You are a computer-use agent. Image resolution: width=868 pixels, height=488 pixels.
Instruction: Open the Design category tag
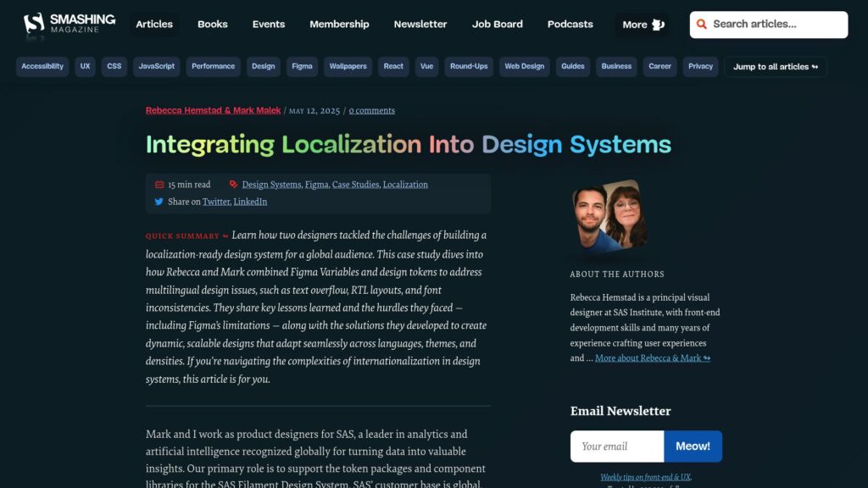point(263,66)
